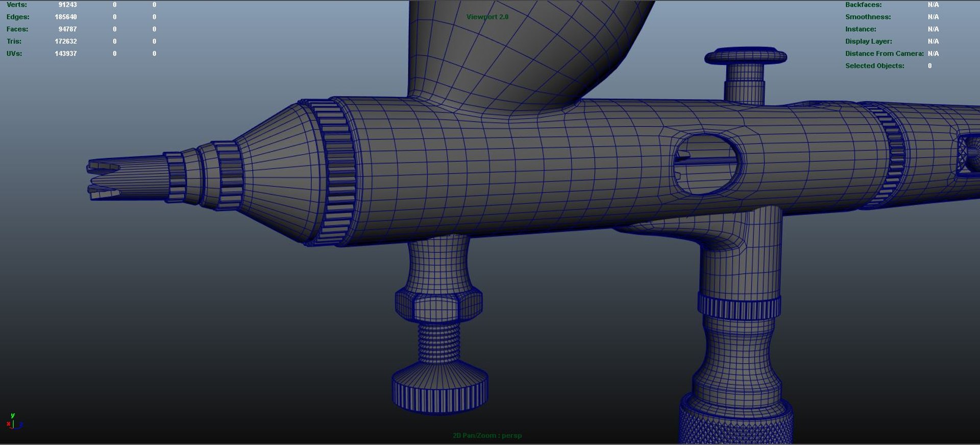The image size is (980, 445).
Task: Click the 'Backfaces:' HUD label
Action: pyautogui.click(x=863, y=5)
